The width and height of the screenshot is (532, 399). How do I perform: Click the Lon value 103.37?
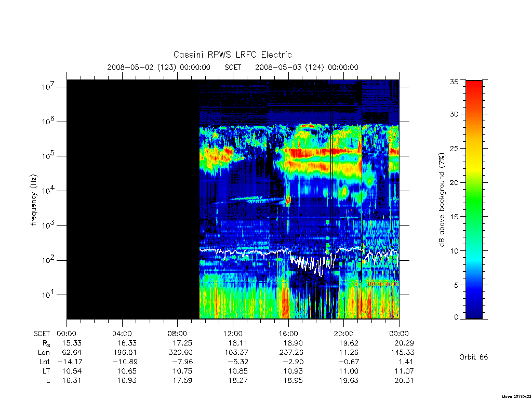(236, 353)
